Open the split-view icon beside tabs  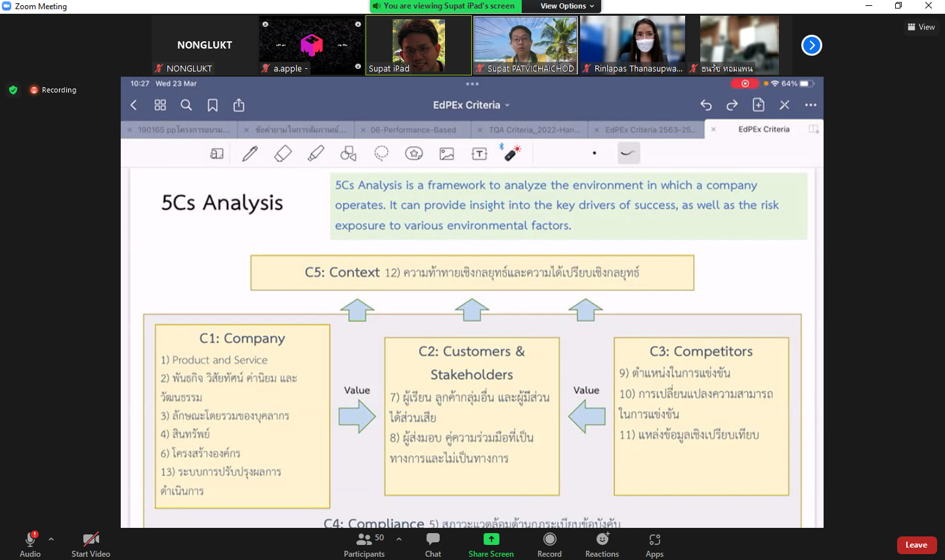[x=814, y=129]
